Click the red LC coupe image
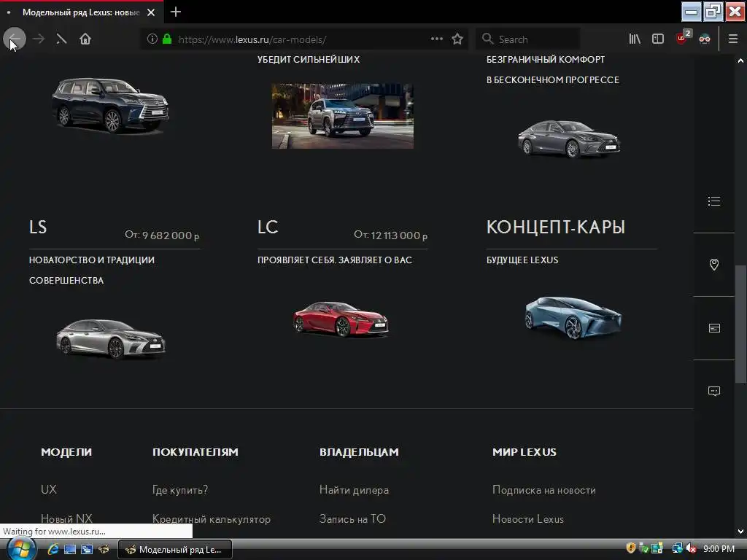This screenshot has width=747, height=560. pos(341,319)
